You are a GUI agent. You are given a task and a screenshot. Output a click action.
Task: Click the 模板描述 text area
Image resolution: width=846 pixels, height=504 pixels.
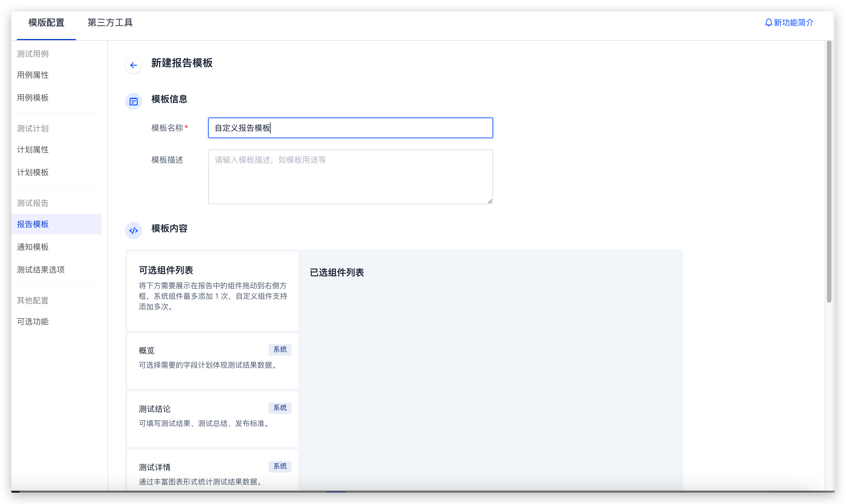tap(350, 177)
